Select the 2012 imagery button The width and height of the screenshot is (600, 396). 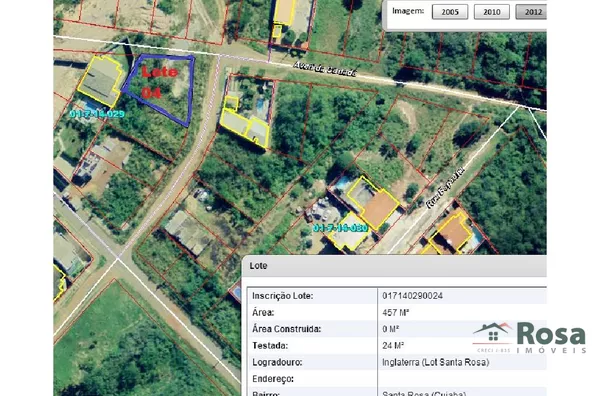pyautogui.click(x=531, y=12)
